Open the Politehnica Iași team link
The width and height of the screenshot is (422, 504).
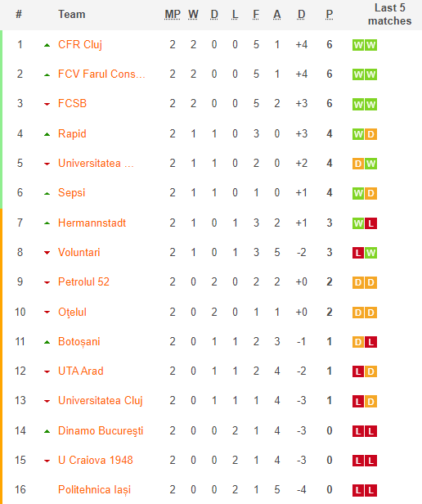coord(95,490)
